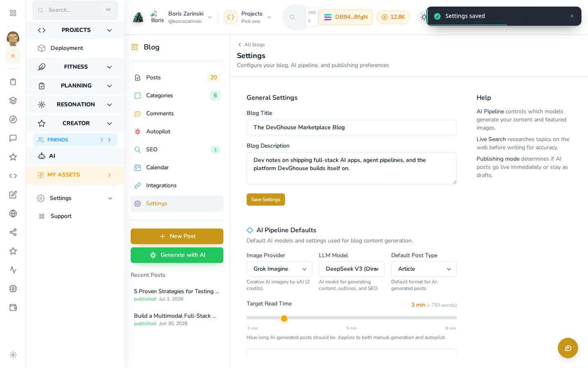Go back to All blogs
The image size is (588, 368).
click(252, 45)
